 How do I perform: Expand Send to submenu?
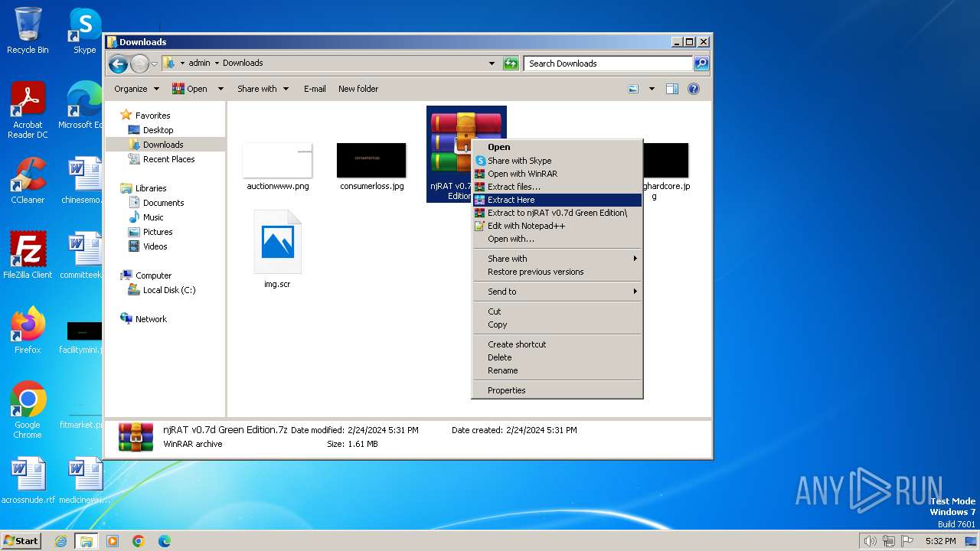point(557,292)
